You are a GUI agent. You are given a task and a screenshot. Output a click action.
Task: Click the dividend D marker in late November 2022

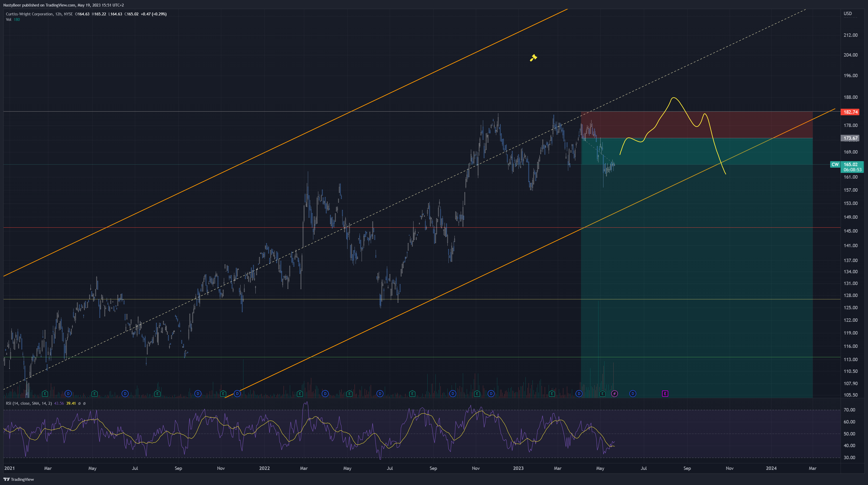click(x=491, y=393)
